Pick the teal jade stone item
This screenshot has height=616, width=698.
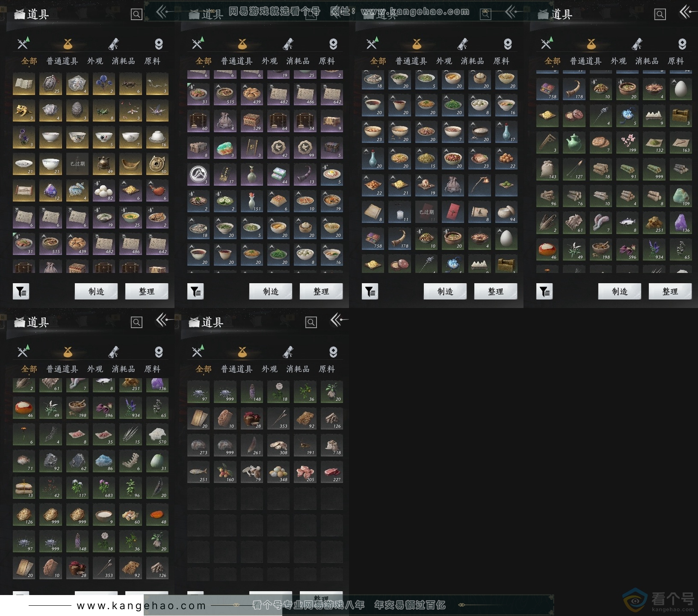coord(225,148)
